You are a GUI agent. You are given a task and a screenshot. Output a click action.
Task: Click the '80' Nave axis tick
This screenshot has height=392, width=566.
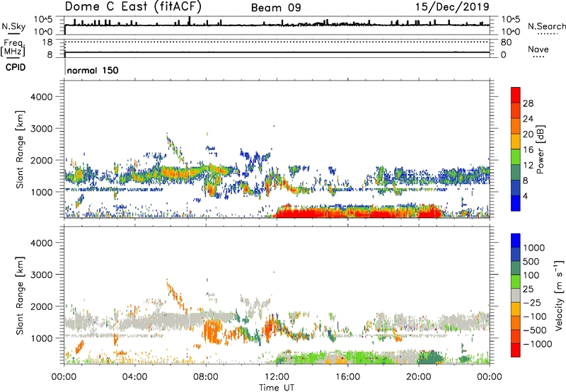tap(506, 42)
